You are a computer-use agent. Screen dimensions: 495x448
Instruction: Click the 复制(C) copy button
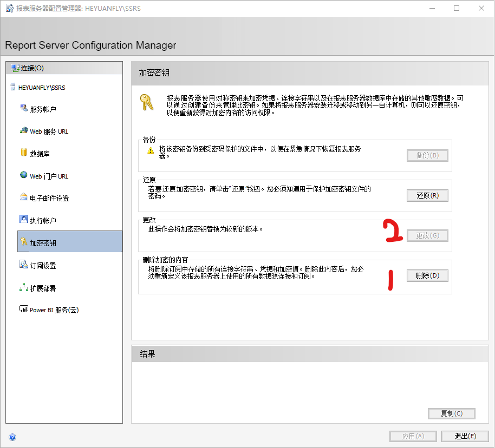(452, 413)
